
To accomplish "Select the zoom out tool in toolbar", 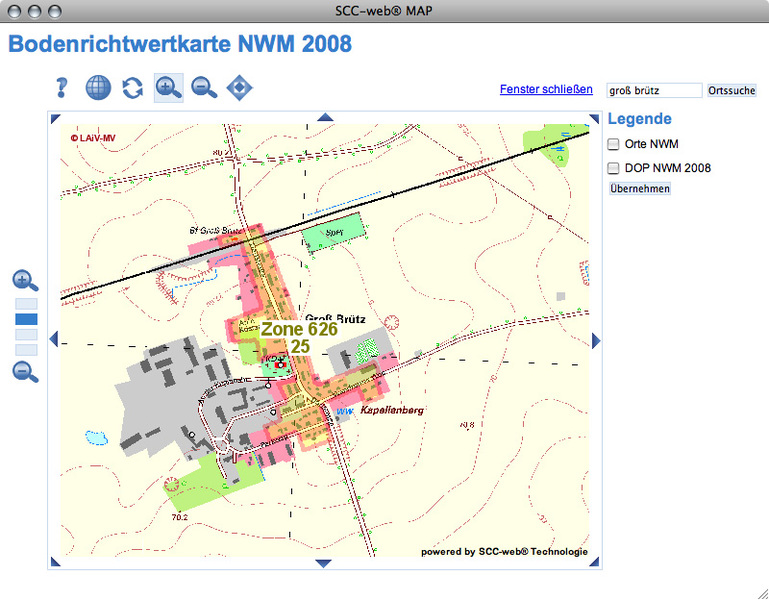I will click(204, 88).
